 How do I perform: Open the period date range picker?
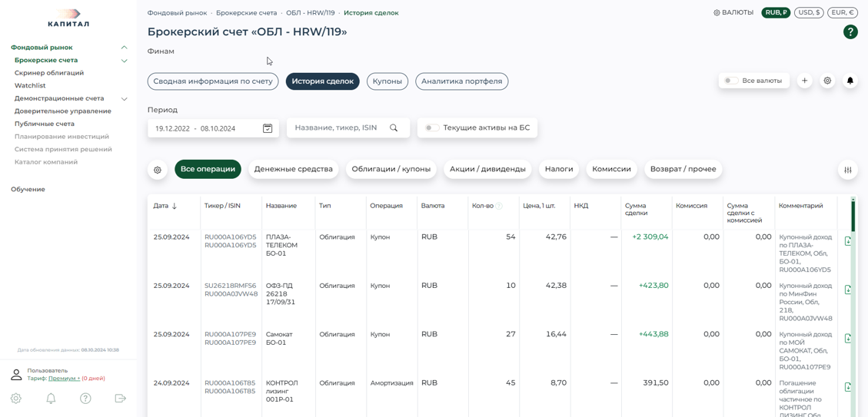pyautogui.click(x=213, y=127)
